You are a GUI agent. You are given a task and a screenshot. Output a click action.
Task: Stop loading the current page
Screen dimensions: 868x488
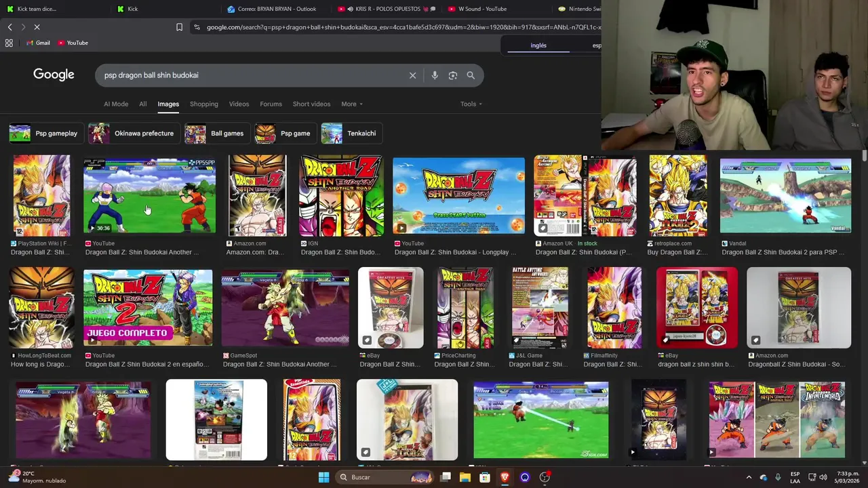[37, 27]
